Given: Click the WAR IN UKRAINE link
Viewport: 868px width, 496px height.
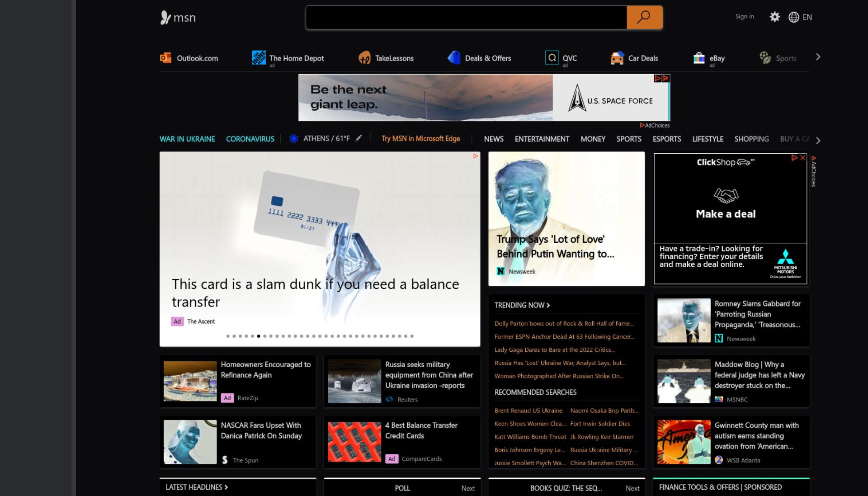Looking at the screenshot, I should pyautogui.click(x=187, y=139).
